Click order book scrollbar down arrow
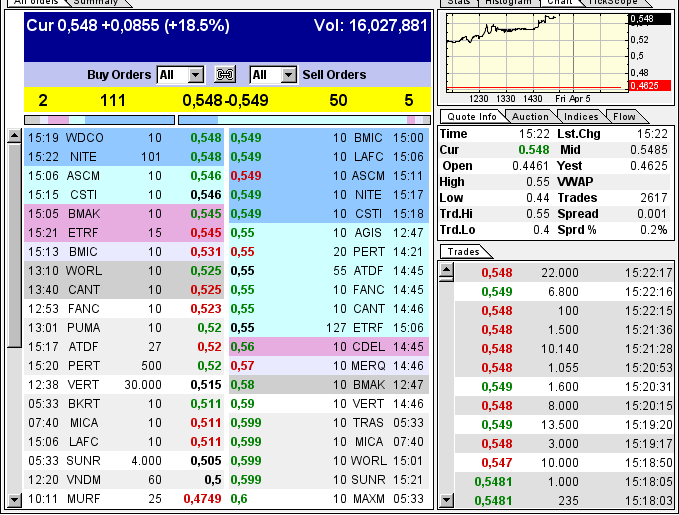 click(x=14, y=500)
